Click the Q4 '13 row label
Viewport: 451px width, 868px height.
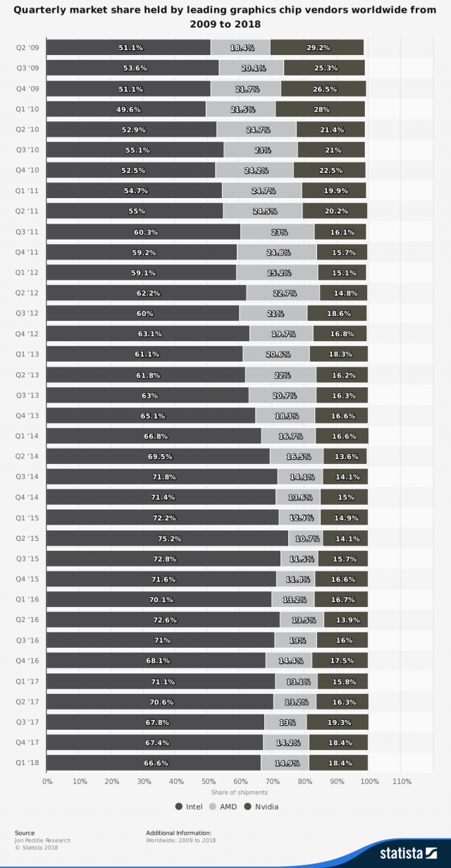[27, 415]
